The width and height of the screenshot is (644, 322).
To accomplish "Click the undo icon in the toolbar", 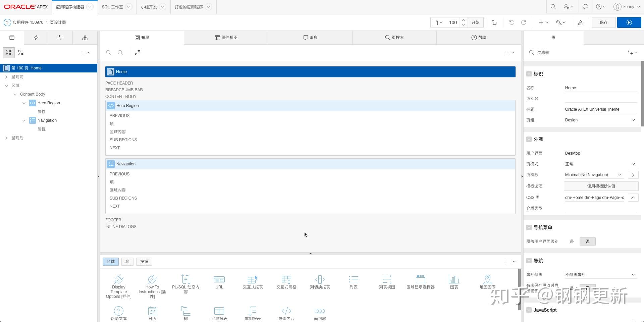I will [x=512, y=22].
